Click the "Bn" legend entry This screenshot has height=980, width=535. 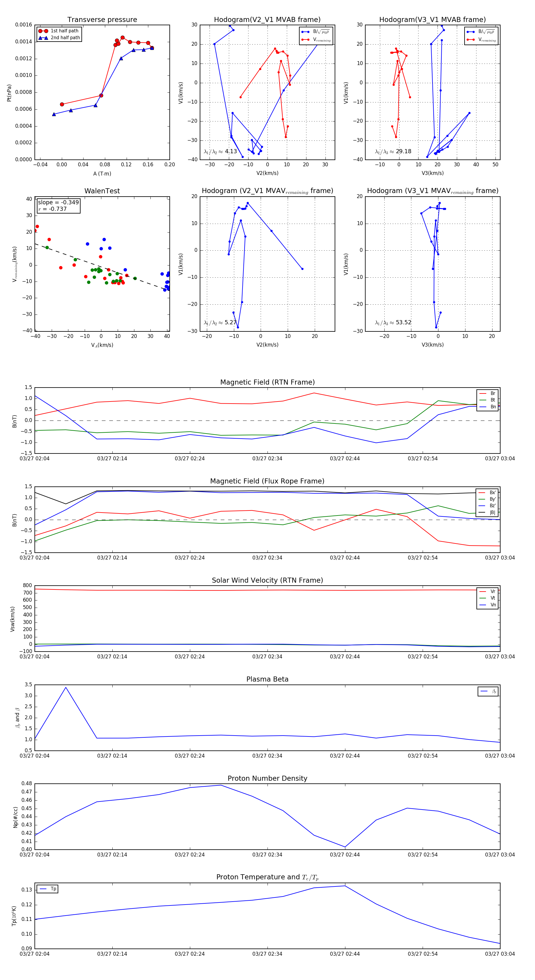[487, 407]
